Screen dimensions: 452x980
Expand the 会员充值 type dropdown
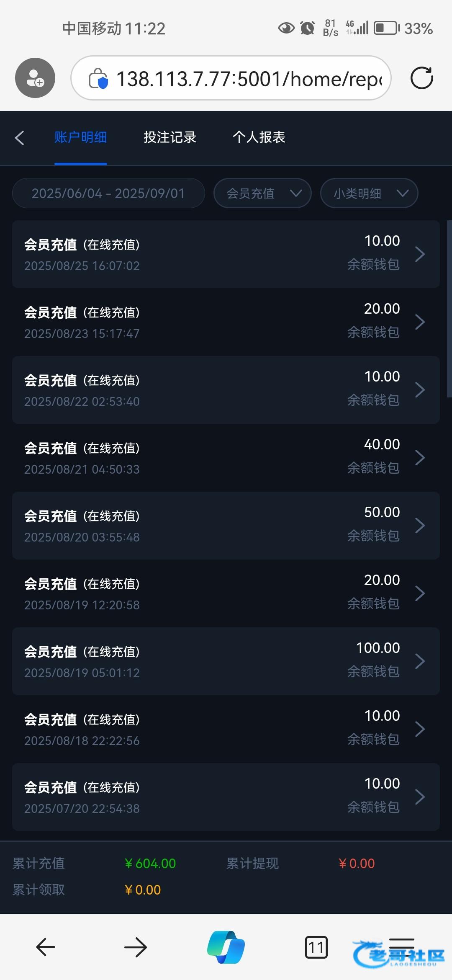(x=262, y=193)
